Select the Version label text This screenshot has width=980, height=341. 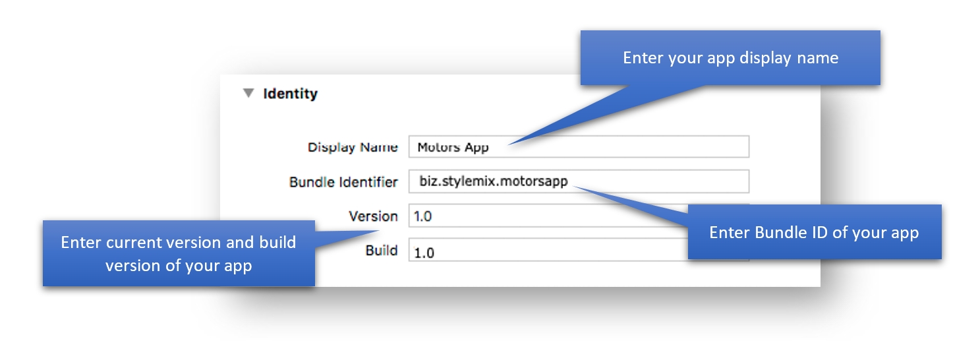(373, 216)
